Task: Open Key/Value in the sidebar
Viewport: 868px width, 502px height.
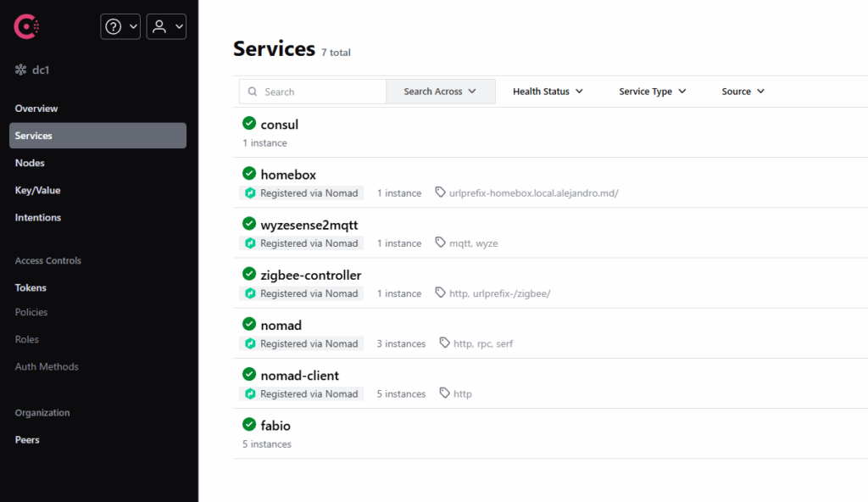Action: pyautogui.click(x=37, y=190)
